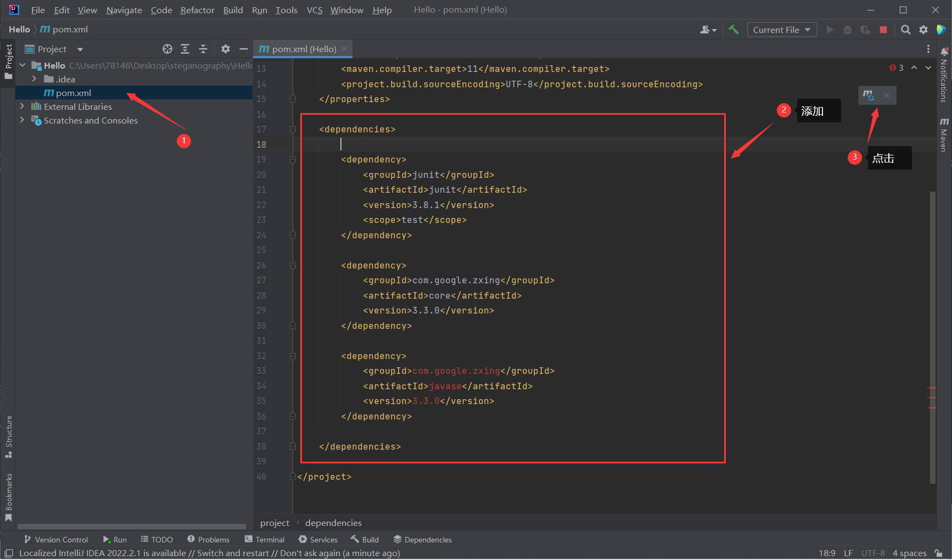Hide the Project panel minus icon
Screen dimensions: 952x560
tap(244, 49)
